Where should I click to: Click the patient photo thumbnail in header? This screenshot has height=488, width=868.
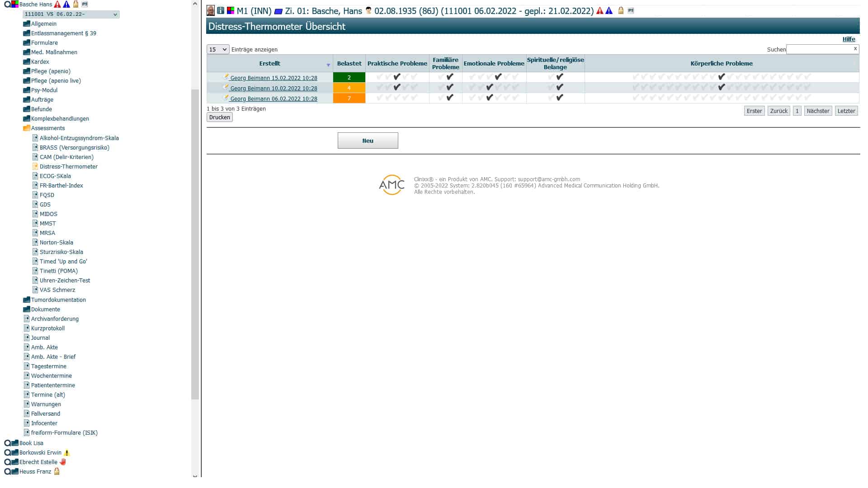point(211,10)
